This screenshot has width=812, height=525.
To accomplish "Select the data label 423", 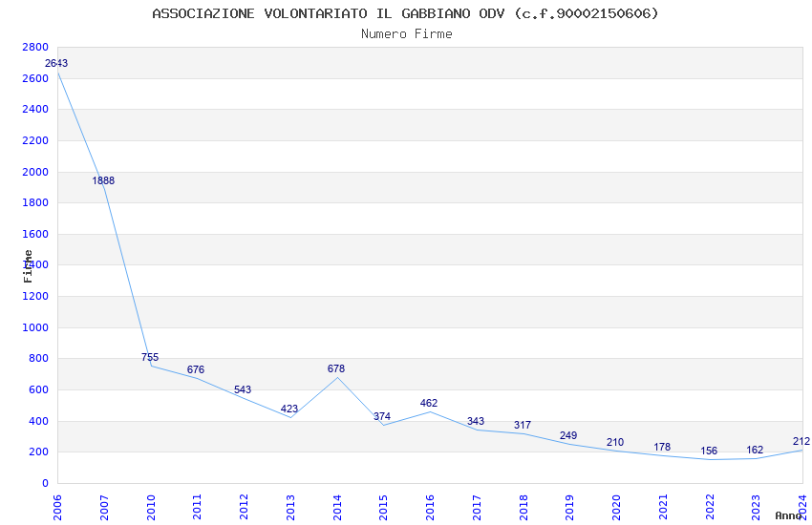I will 289,409.
